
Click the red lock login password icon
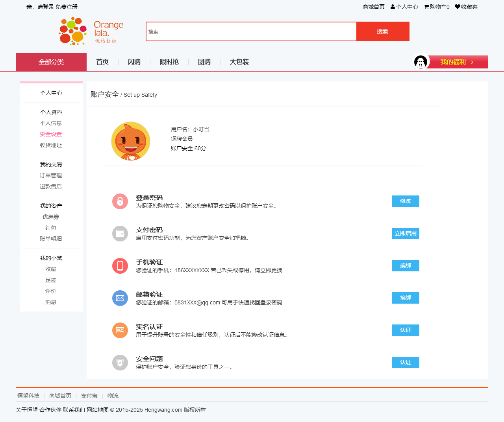tap(120, 201)
